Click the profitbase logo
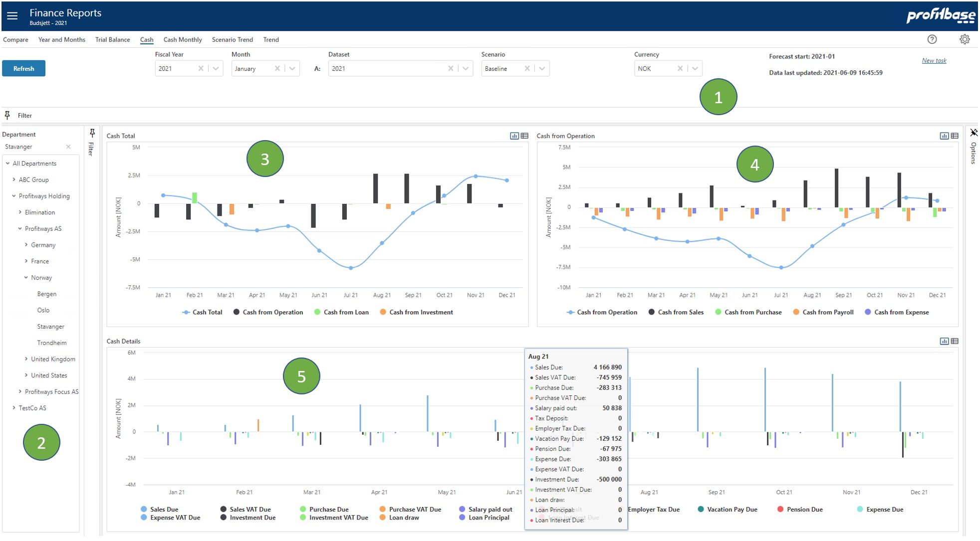This screenshot has height=541, width=980. pyautogui.click(x=940, y=15)
